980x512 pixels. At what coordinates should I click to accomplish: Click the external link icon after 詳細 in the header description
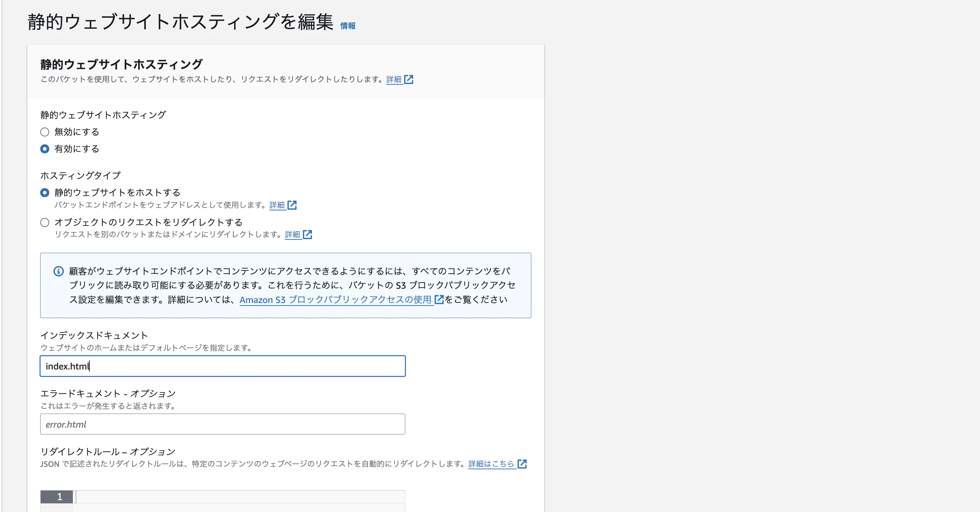409,79
